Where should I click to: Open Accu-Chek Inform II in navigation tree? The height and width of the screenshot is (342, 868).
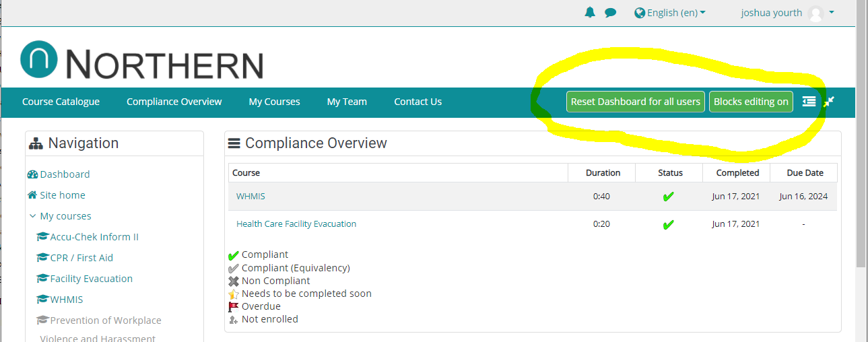point(94,237)
